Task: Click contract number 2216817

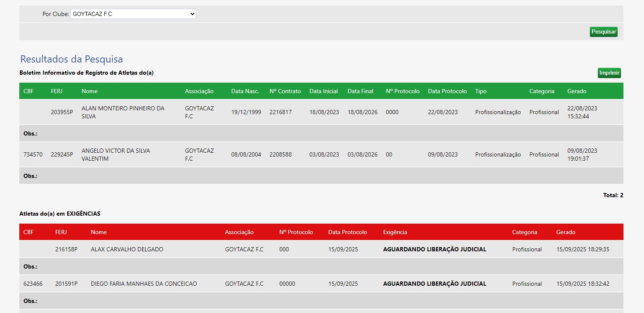Action: (280, 112)
